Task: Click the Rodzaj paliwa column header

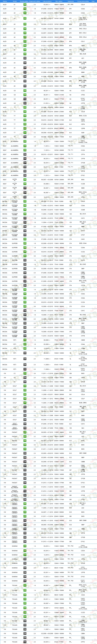Action: (x=24, y=1)
